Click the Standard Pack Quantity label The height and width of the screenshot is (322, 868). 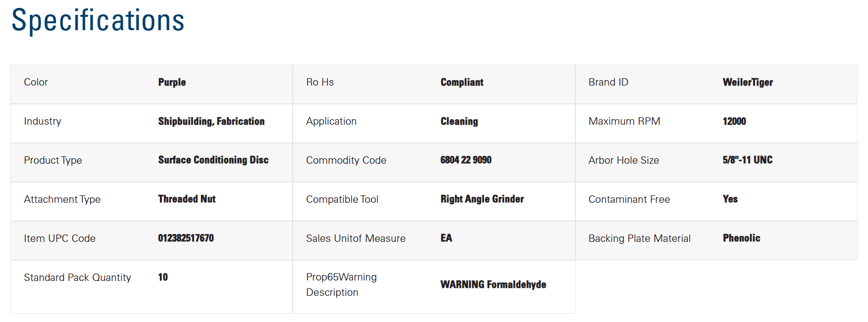77,277
